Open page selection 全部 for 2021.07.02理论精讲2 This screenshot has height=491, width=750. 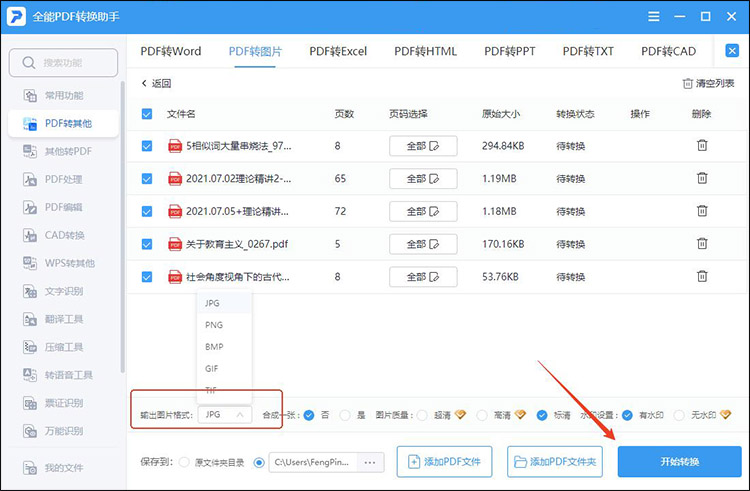[423, 179]
